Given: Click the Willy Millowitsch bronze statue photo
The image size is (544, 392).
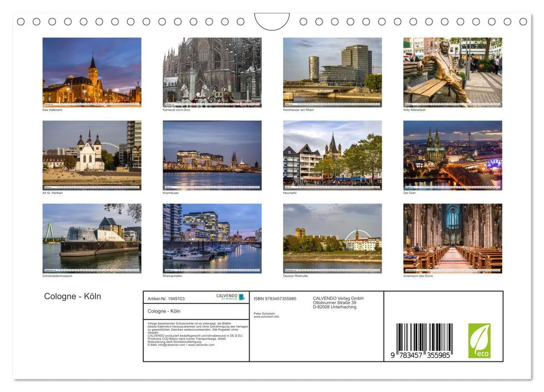Looking at the screenshot, I should [x=452, y=72].
